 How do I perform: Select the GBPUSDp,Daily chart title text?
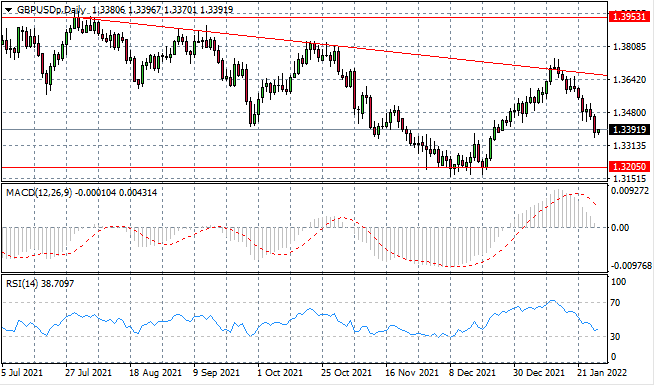(x=51, y=10)
